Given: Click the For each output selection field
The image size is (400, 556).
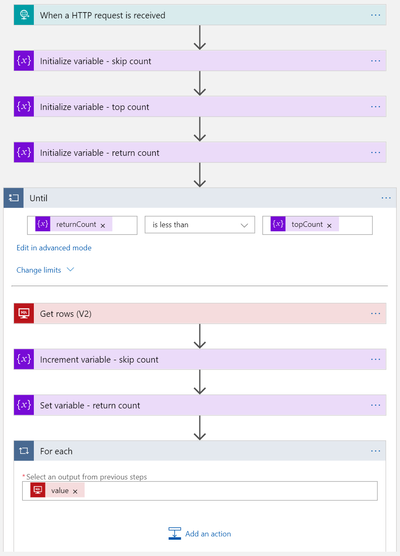Looking at the screenshot, I should (200, 491).
